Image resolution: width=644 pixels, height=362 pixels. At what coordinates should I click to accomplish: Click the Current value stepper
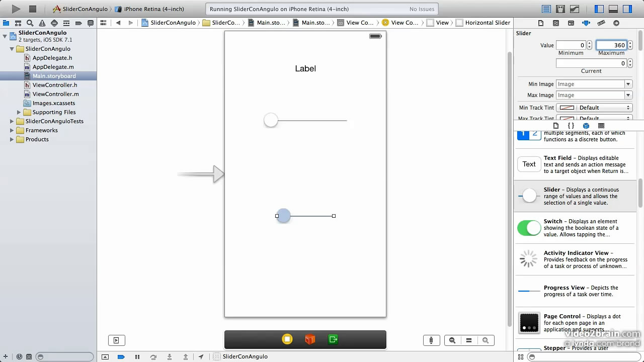click(630, 63)
